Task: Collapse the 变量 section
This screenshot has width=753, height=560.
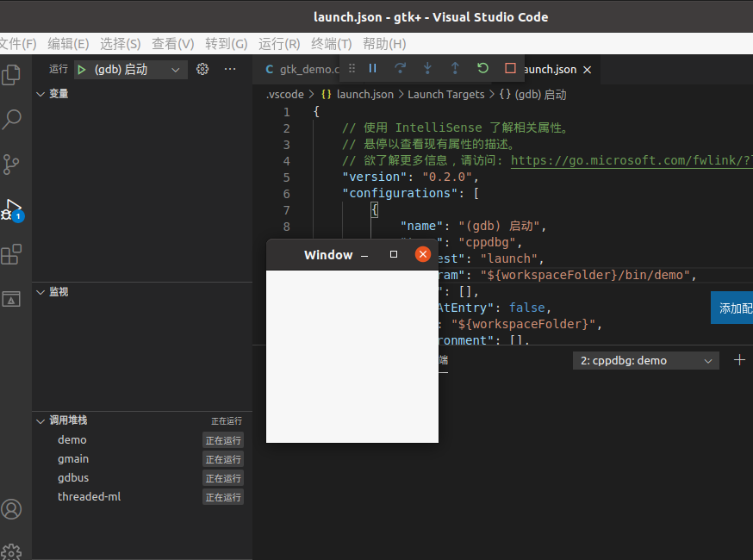Action: click(59, 94)
